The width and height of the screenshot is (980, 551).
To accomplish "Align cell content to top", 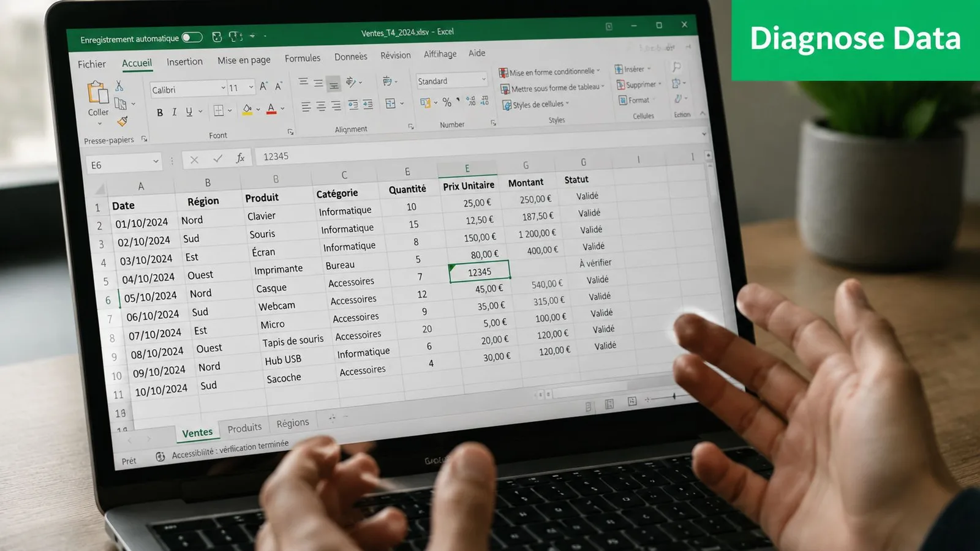I will (x=303, y=81).
